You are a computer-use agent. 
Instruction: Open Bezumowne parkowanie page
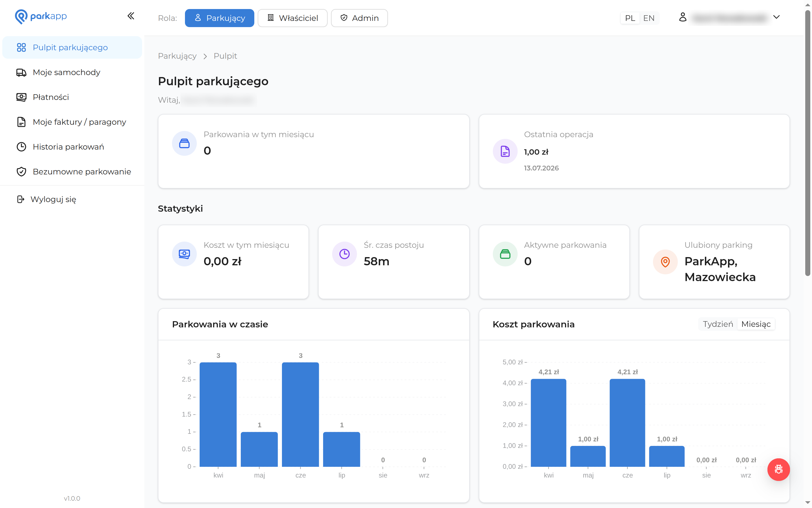(x=72, y=172)
